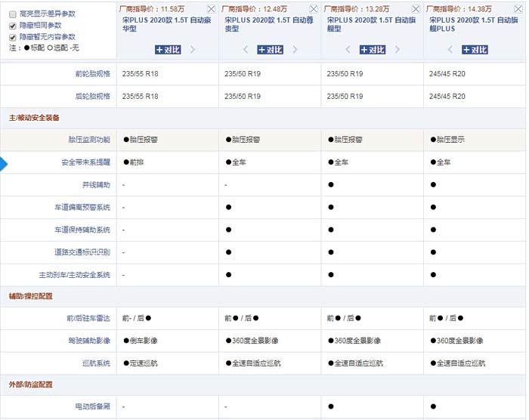Enable the 高亮显示差异参数 checkbox
This screenshot has height=420, width=529.
point(13,14)
